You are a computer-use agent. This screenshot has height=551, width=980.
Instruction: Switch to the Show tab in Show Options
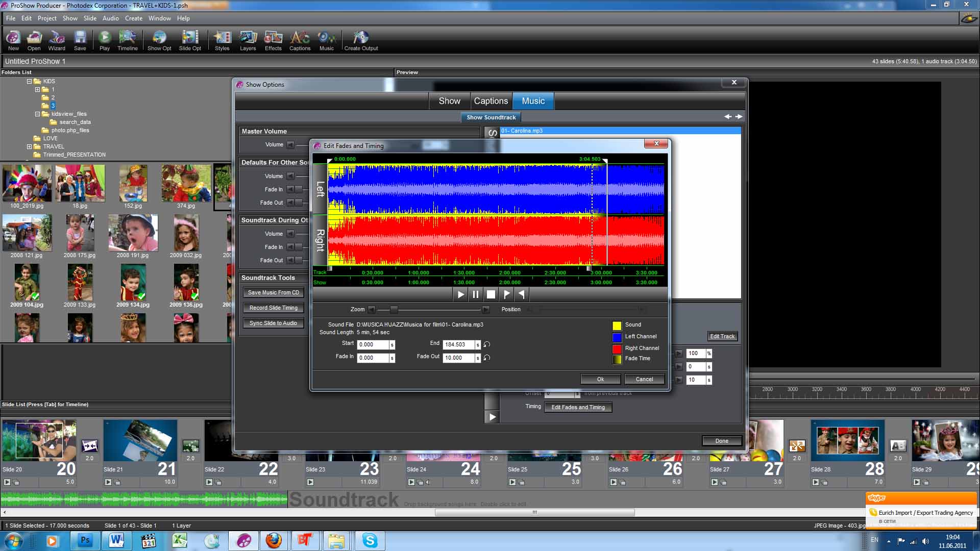coord(449,101)
